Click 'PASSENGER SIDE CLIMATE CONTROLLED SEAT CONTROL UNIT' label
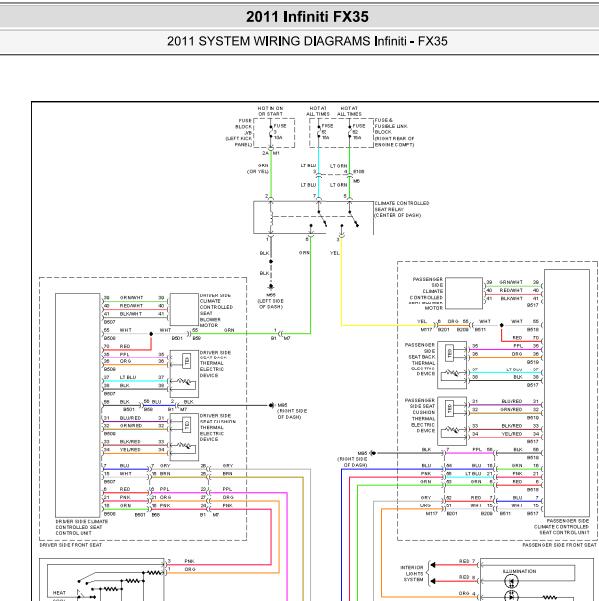599x601 pixels. (x=561, y=527)
